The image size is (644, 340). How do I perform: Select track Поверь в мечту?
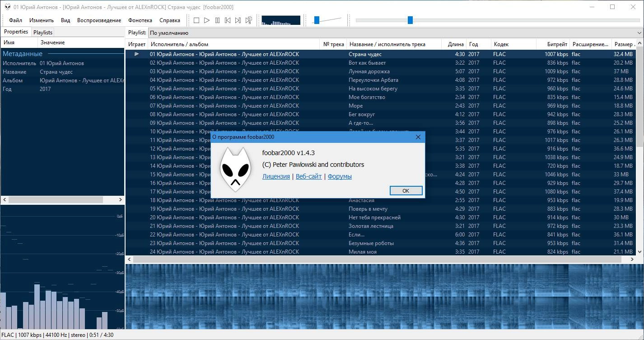coord(381,208)
